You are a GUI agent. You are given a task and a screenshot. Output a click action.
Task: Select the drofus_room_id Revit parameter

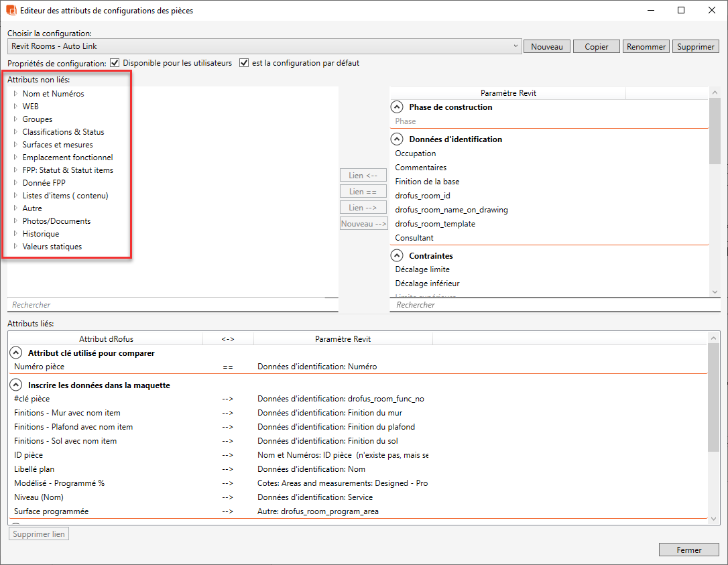(x=422, y=196)
